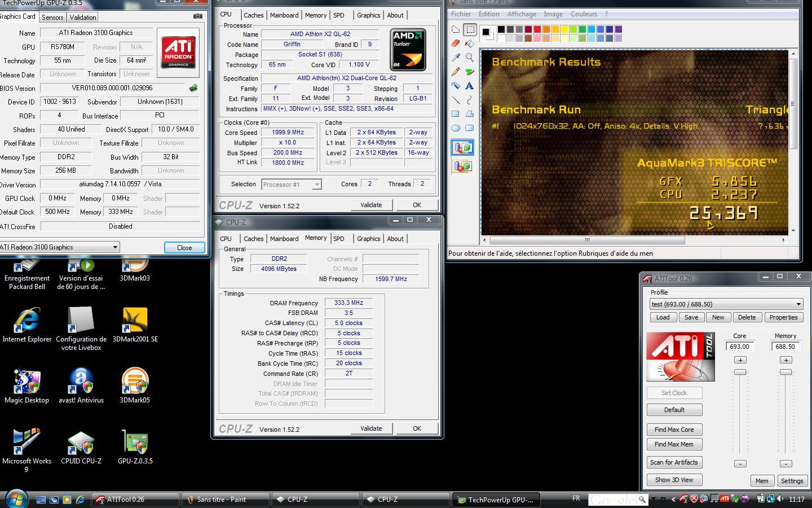Open the SPD tab in the CPU-Z memory window
Image resolution: width=812 pixels, height=508 pixels.
338,239
